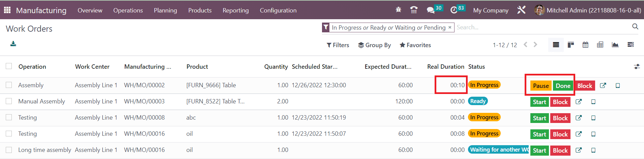Image resolution: width=644 pixels, height=159 pixels.
Task: Click the Search input field
Action: (543, 27)
